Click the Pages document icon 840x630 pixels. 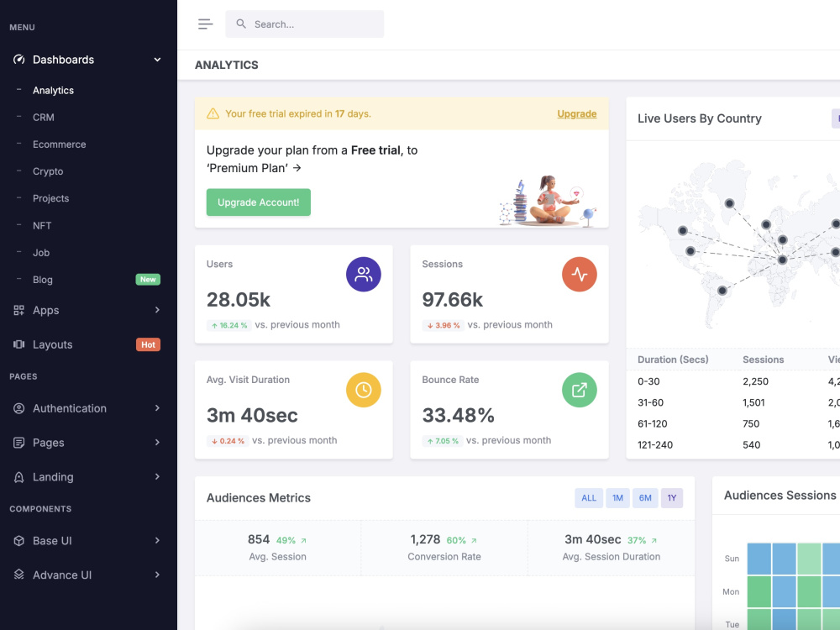point(18,443)
